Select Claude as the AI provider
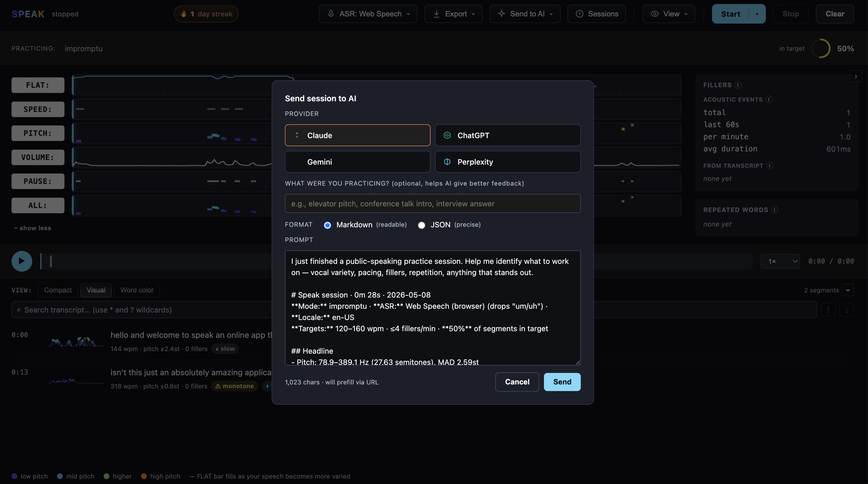 (357, 135)
